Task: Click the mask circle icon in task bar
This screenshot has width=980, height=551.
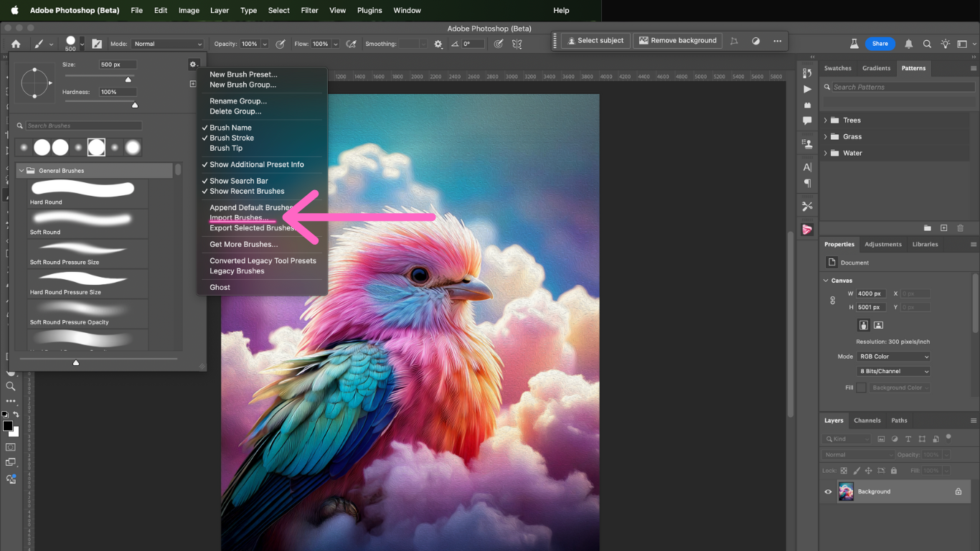Action: (755, 41)
